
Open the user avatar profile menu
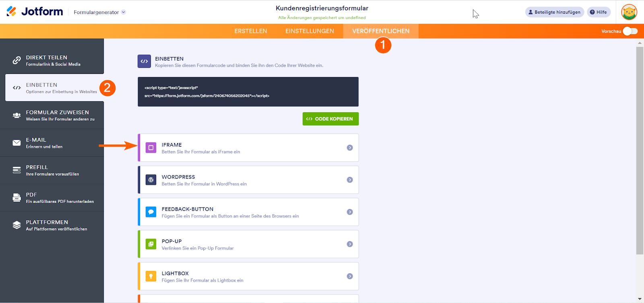pos(629,12)
